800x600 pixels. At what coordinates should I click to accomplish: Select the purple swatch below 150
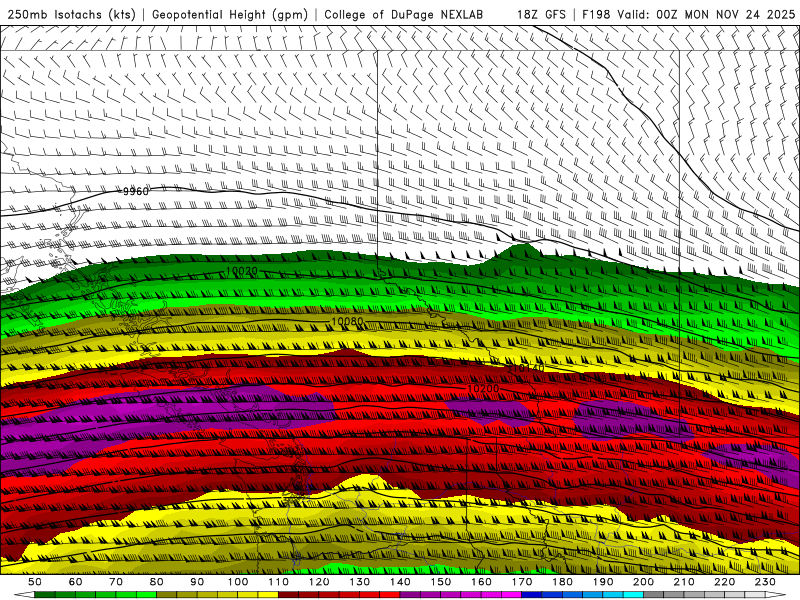click(x=451, y=595)
